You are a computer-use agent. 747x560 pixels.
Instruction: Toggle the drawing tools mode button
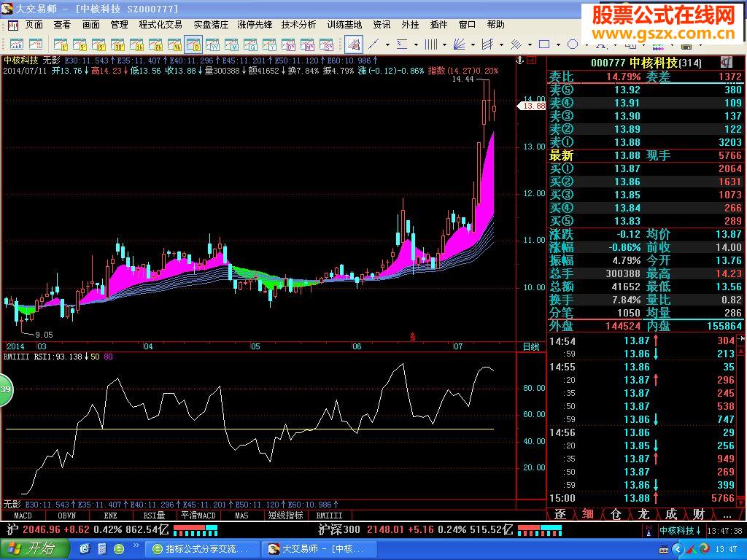[354, 44]
